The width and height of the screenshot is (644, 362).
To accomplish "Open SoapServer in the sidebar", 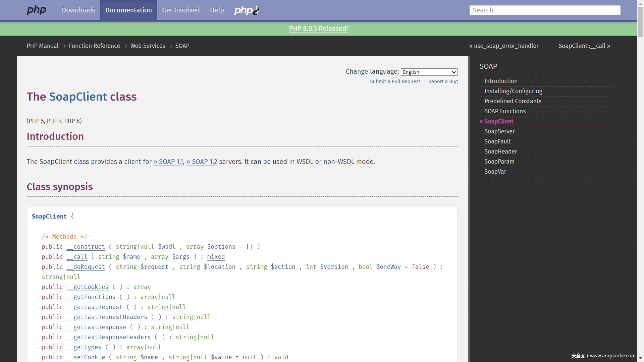I will (x=499, y=131).
